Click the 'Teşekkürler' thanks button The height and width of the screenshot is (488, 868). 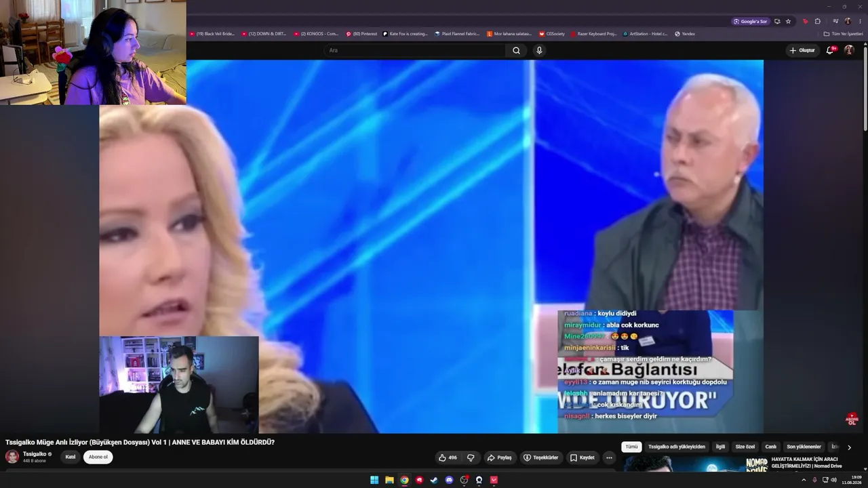click(x=540, y=457)
